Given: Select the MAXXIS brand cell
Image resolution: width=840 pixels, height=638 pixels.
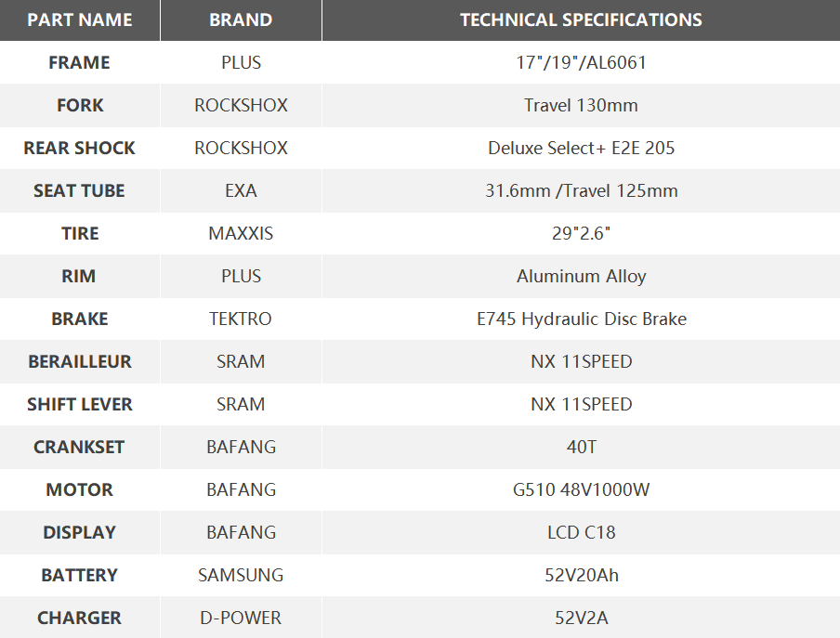Looking at the screenshot, I should click(241, 233).
